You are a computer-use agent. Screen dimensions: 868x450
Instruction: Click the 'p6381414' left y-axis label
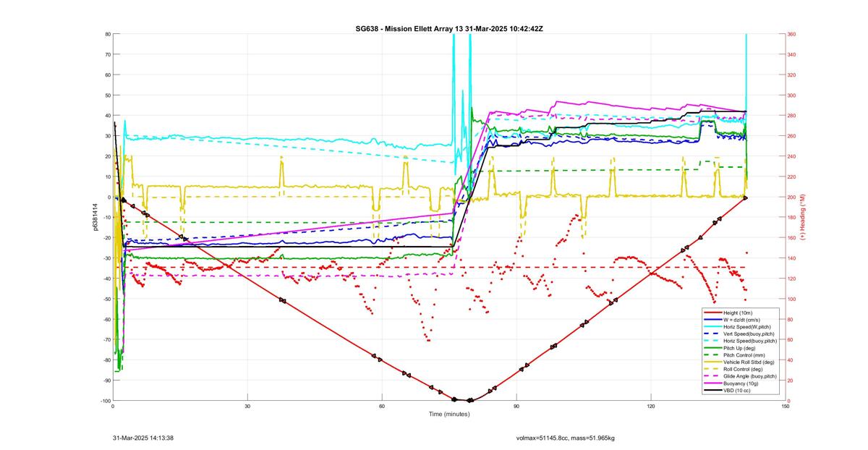coord(95,217)
